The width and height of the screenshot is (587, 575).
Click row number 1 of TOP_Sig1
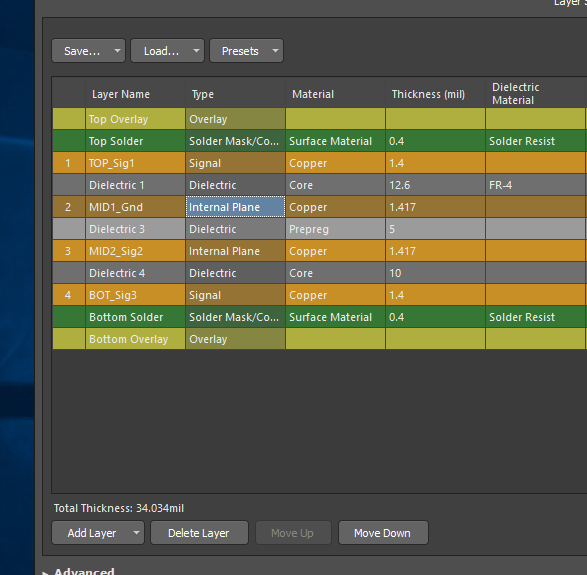pyautogui.click(x=69, y=163)
